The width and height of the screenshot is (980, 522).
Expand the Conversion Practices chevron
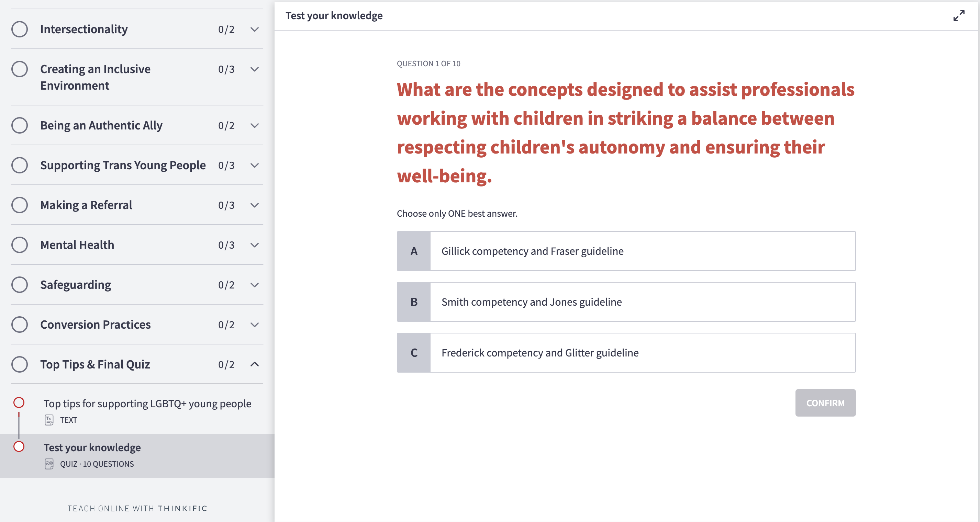click(255, 325)
